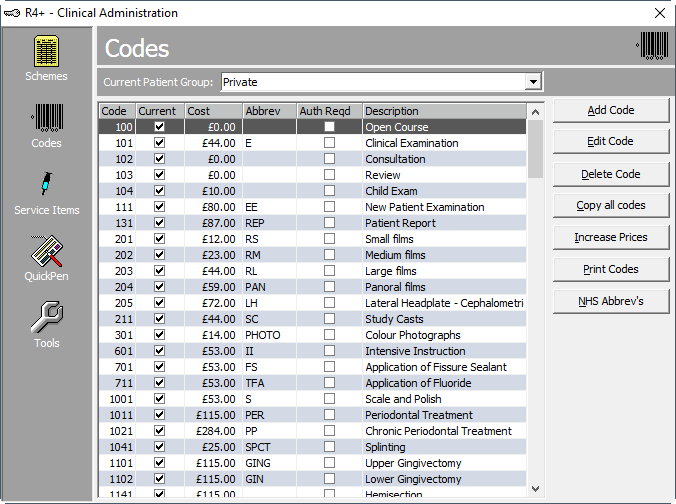The height and width of the screenshot is (504, 676).
Task: Open Service Items syringe icon
Action: point(47,183)
